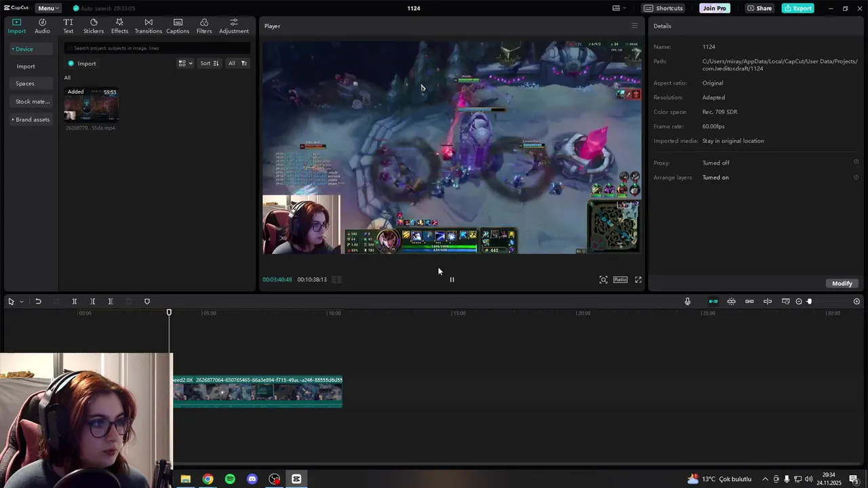The height and width of the screenshot is (488, 868).
Task: Open the All filter dropdown
Action: click(x=237, y=64)
